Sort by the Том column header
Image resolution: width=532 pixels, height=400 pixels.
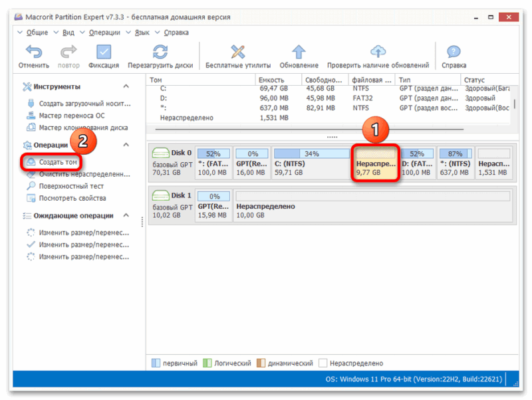click(201, 80)
